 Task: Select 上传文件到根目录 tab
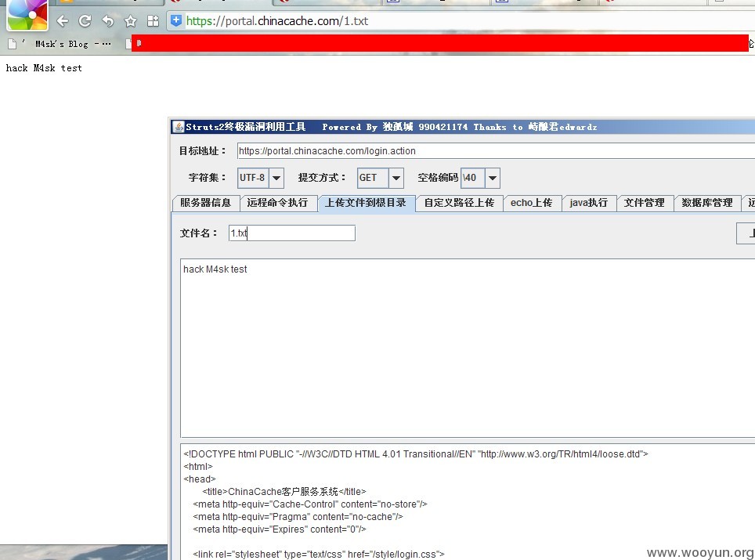[366, 203]
